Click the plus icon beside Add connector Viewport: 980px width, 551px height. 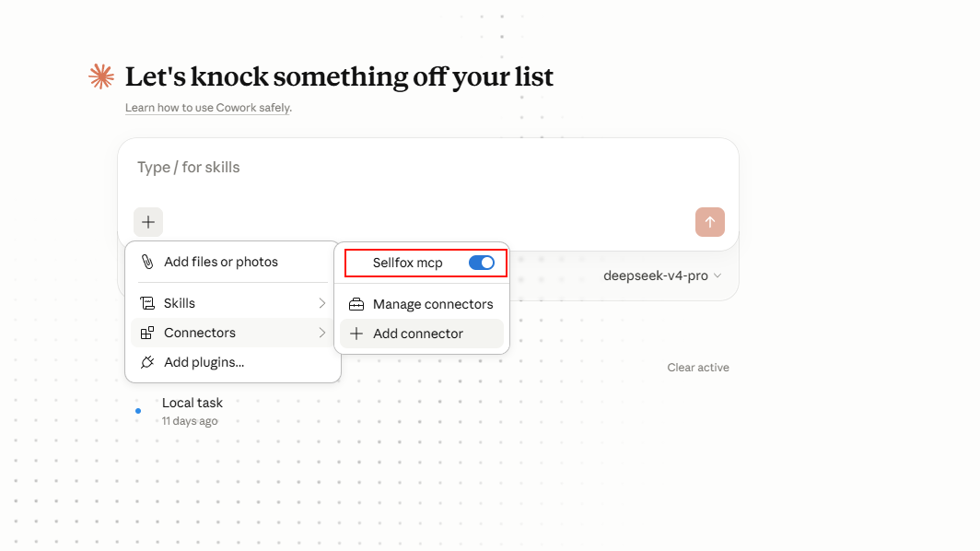pos(356,334)
